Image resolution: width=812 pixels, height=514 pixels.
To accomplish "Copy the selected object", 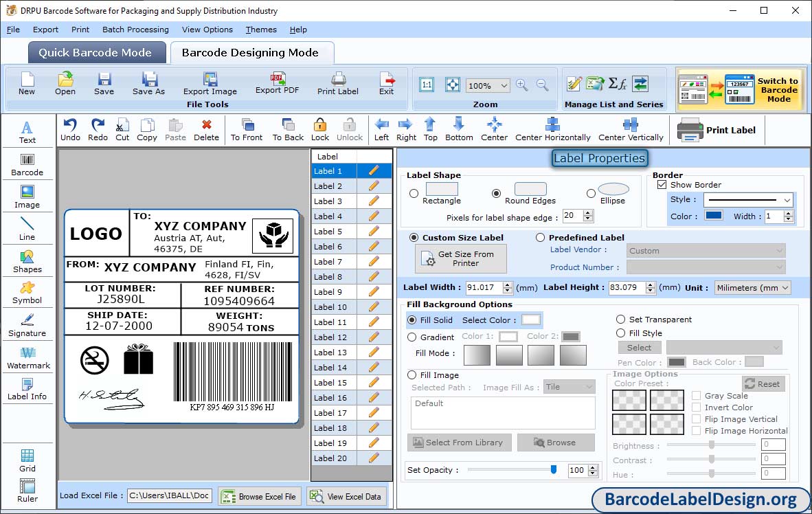I will (147, 130).
